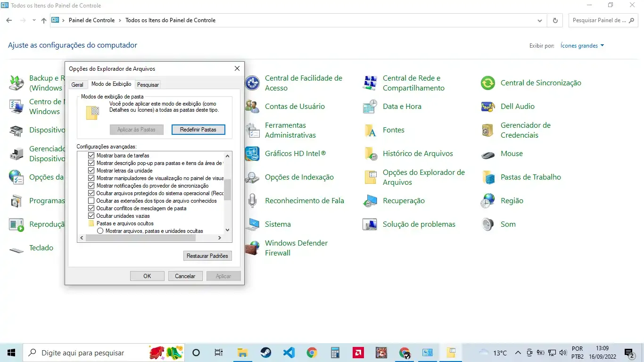Open the Mouse icon
644x362 pixels.
tap(488, 154)
